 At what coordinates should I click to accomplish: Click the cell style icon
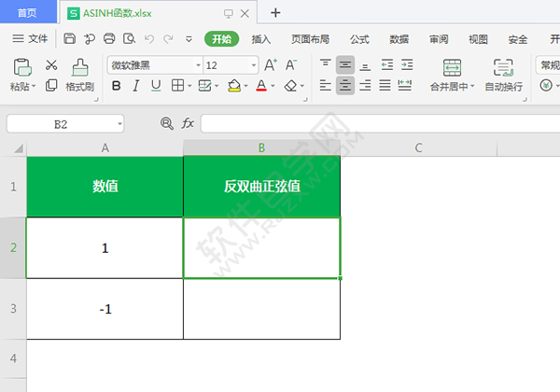pyautogui.click(x=204, y=86)
